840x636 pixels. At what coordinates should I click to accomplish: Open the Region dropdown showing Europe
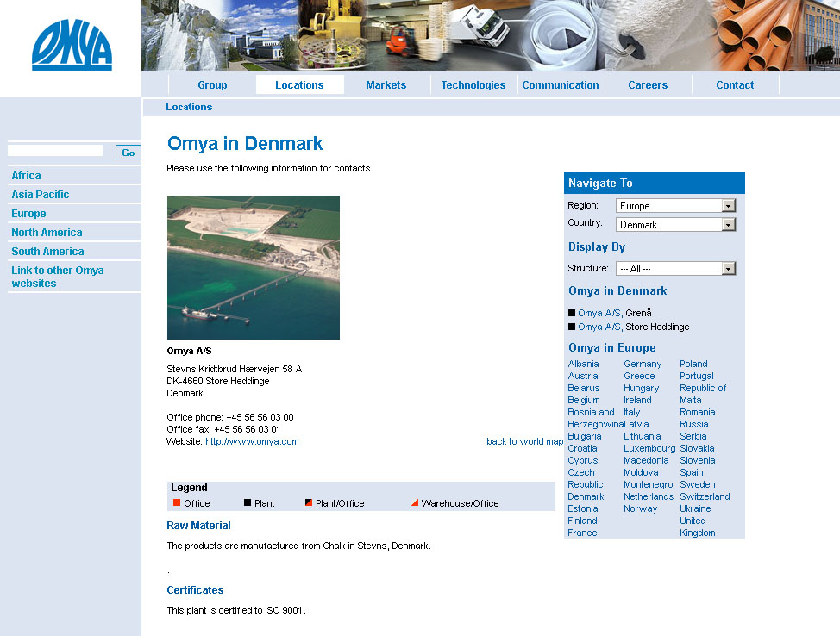(675, 206)
